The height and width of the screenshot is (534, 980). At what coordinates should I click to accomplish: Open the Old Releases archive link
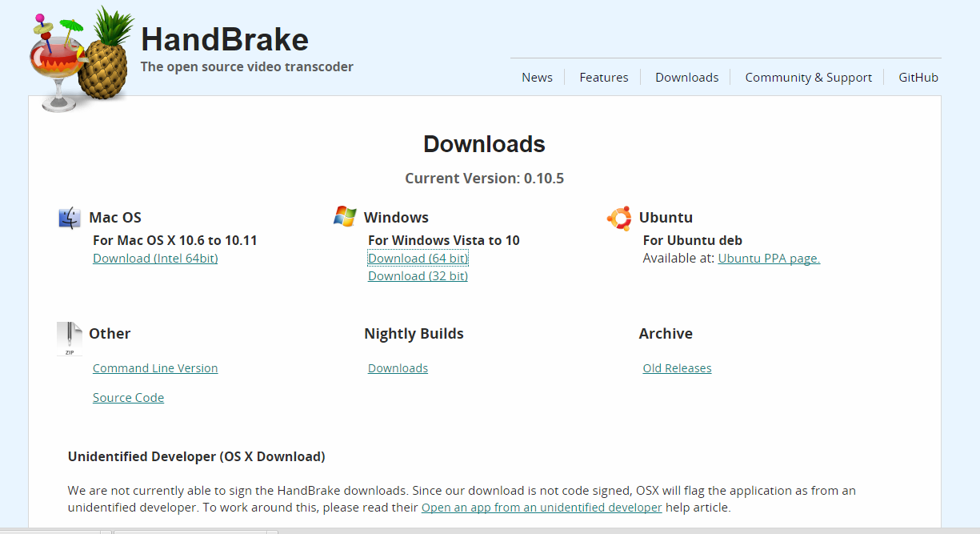click(x=677, y=368)
